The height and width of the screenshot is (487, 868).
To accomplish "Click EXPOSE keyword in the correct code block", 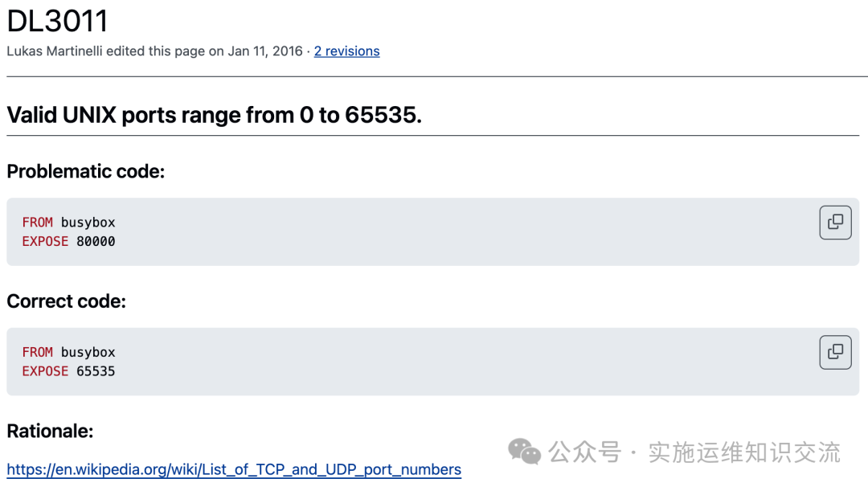I will click(x=45, y=371).
